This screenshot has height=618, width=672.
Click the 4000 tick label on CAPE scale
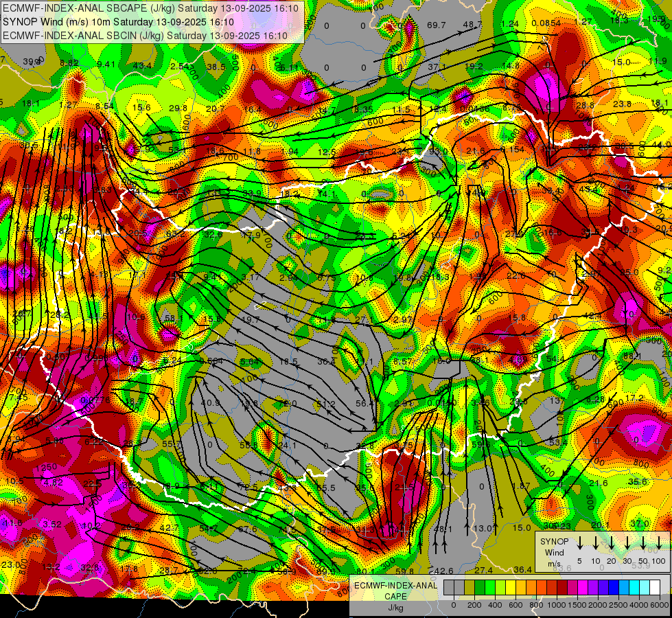pos(639,605)
